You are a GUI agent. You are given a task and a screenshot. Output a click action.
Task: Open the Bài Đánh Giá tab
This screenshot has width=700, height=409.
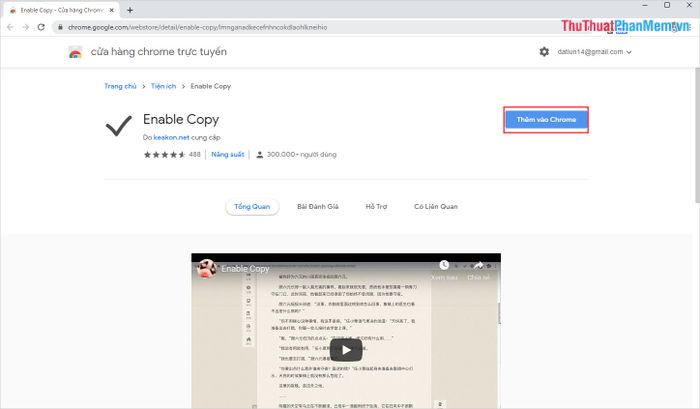(318, 207)
